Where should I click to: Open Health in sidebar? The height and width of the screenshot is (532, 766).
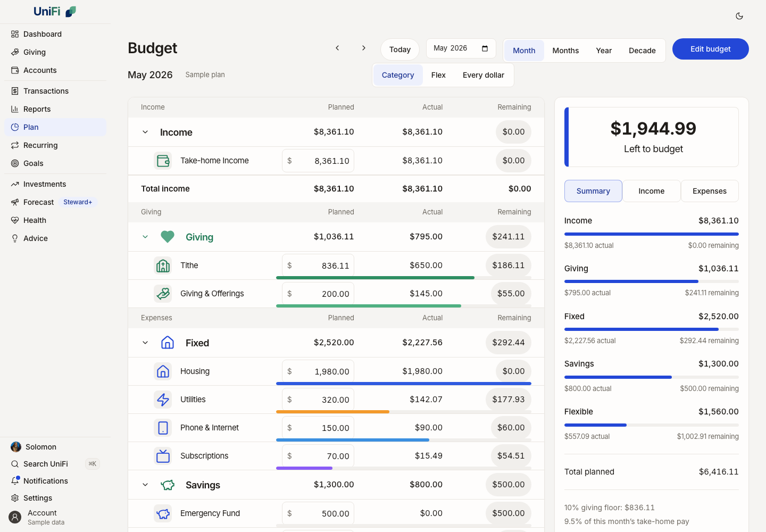pyautogui.click(x=55, y=220)
